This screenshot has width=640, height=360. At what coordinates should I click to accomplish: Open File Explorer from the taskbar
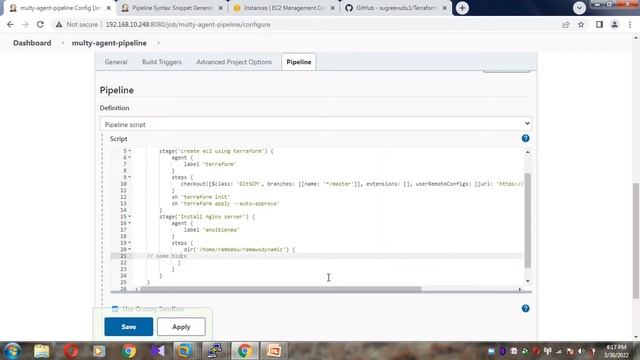41,351
